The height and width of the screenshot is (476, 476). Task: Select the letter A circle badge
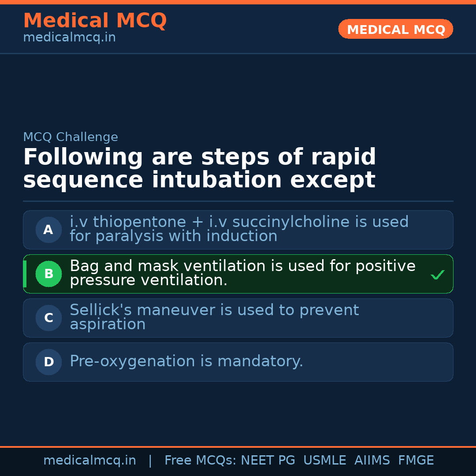(x=48, y=230)
